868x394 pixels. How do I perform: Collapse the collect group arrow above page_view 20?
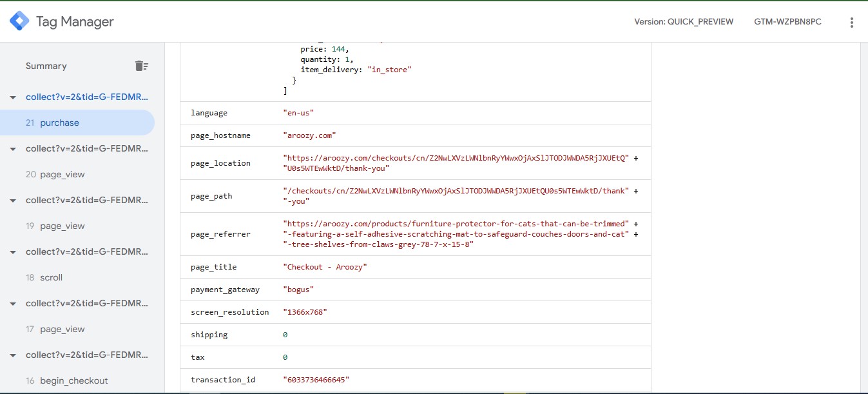click(x=12, y=149)
